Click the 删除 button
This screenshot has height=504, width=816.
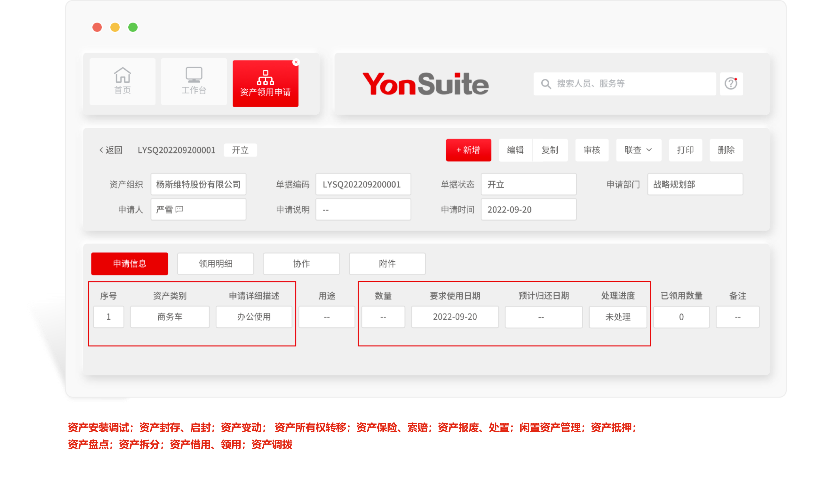726,150
